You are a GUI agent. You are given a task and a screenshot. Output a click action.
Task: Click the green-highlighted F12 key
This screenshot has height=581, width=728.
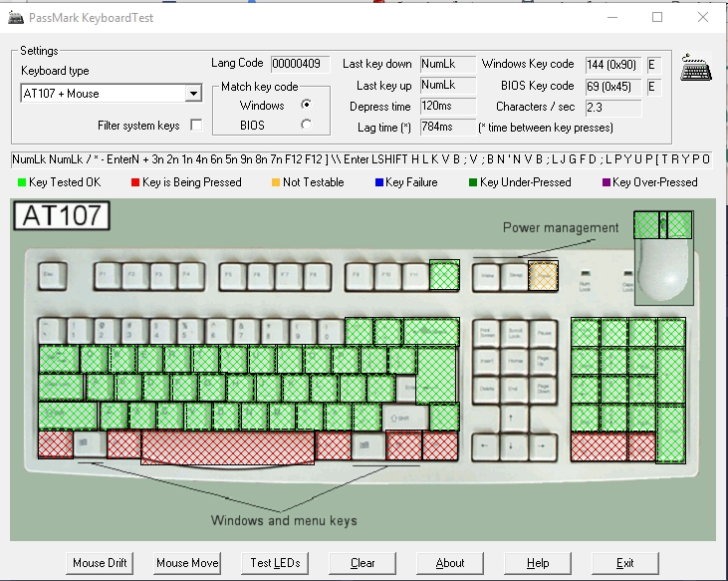coord(444,275)
